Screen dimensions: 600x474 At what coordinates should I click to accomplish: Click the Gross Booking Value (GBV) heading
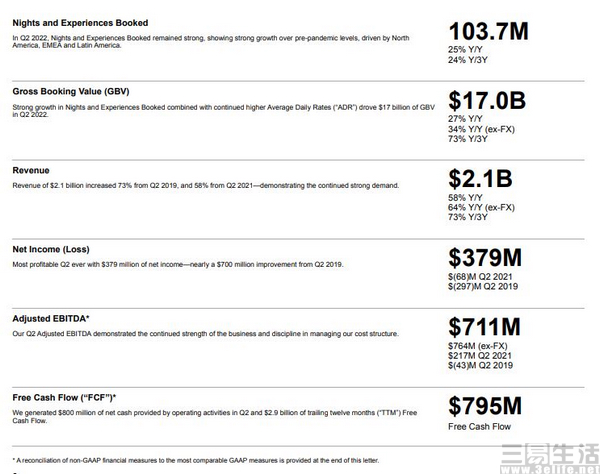[71, 91]
